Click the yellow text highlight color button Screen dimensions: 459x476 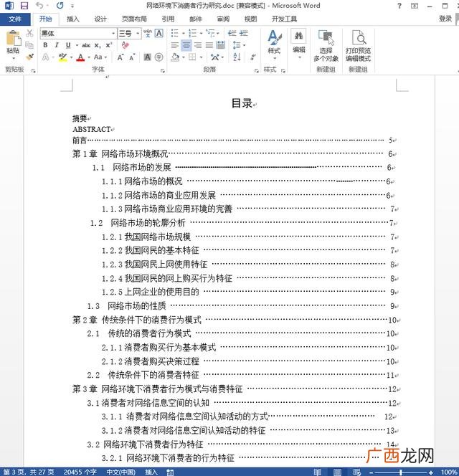[x=63, y=57]
